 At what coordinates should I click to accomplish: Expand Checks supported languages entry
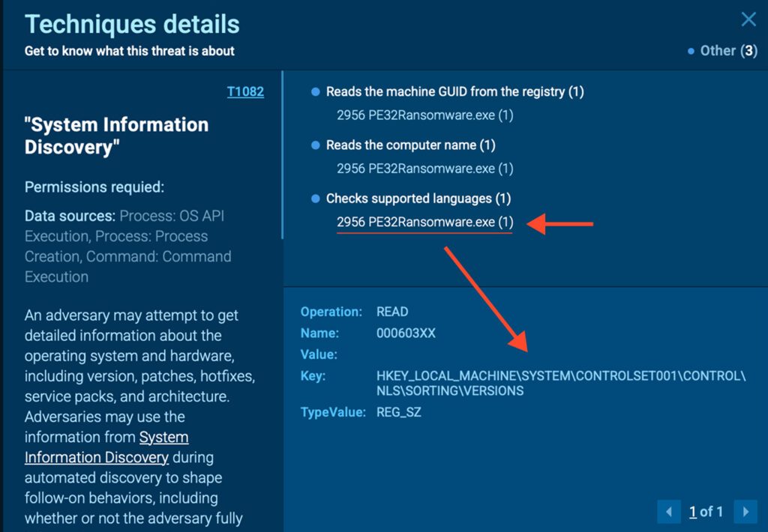click(x=418, y=199)
